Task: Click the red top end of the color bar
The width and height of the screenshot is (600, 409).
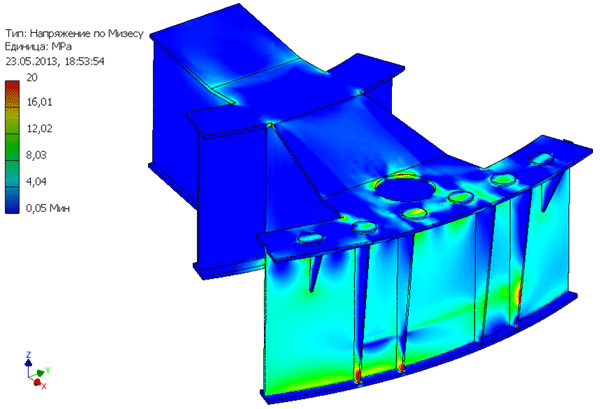Action: pos(11,84)
